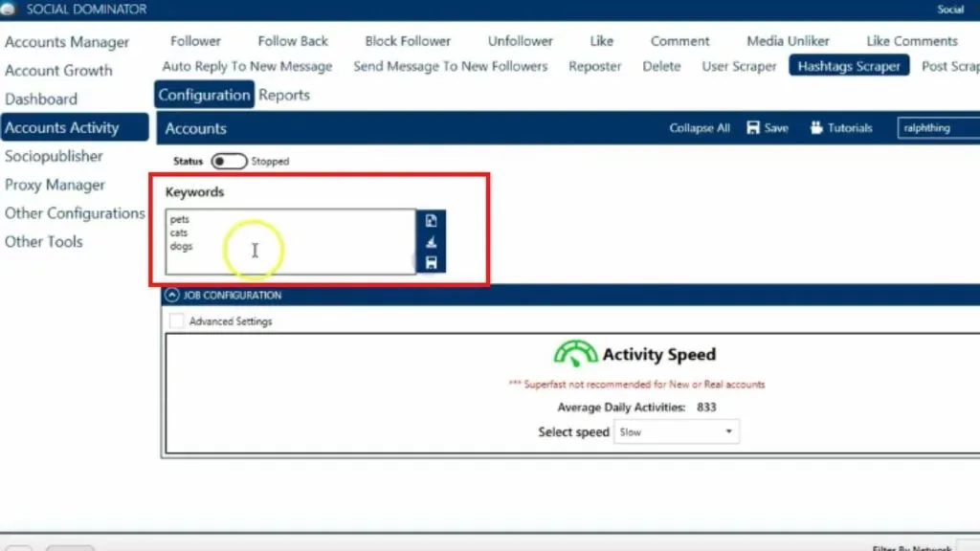980x551 pixels.
Task: Open the Auto Reply To New Message tab
Action: [247, 66]
